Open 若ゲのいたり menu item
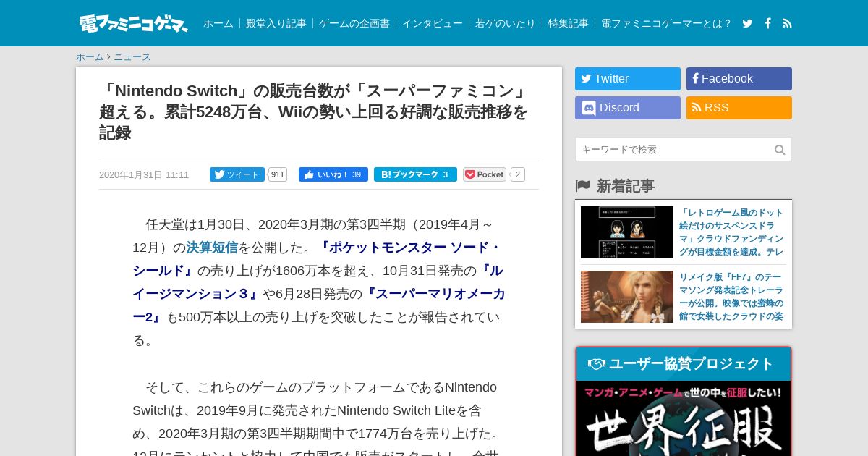This screenshot has height=456, width=868. 506,23
